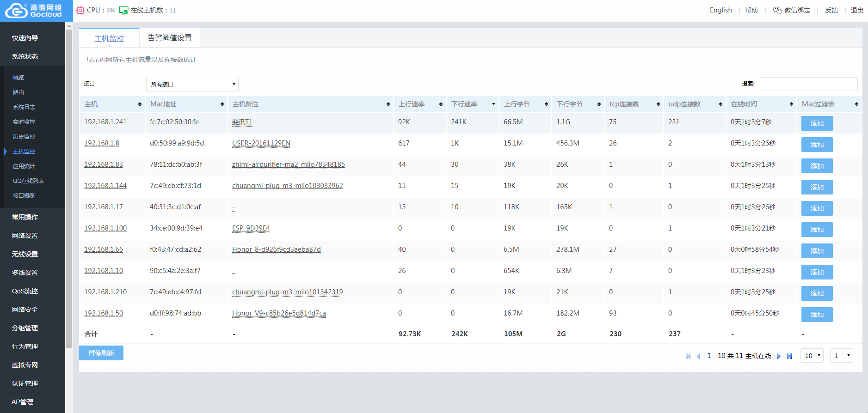868x413 pixels.
Task: Open the 所有接口 interface dropdown
Action: (192, 84)
